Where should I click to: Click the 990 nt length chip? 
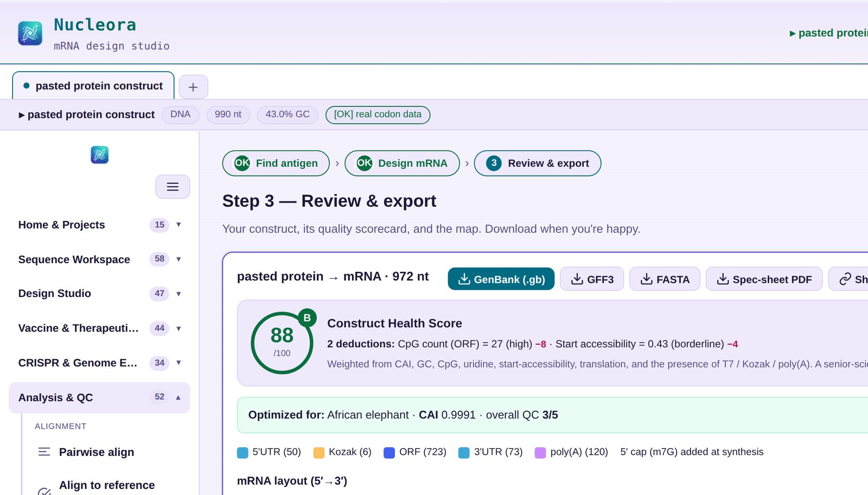coord(228,115)
